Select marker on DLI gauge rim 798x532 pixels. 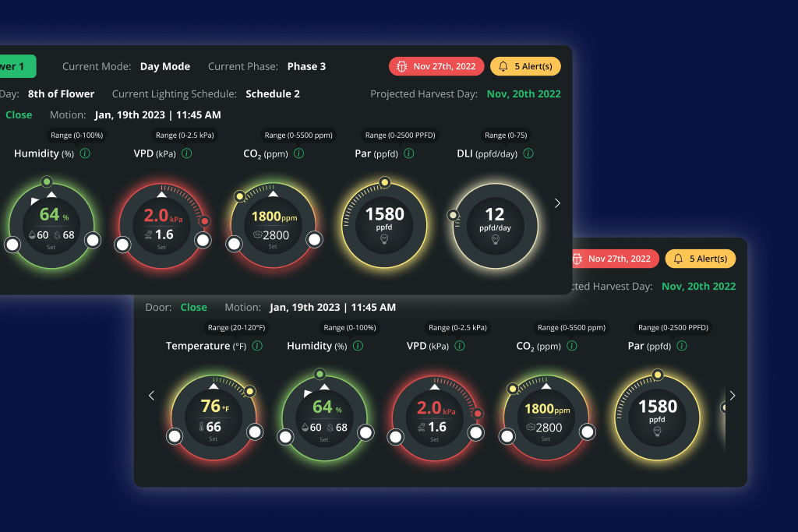click(453, 215)
